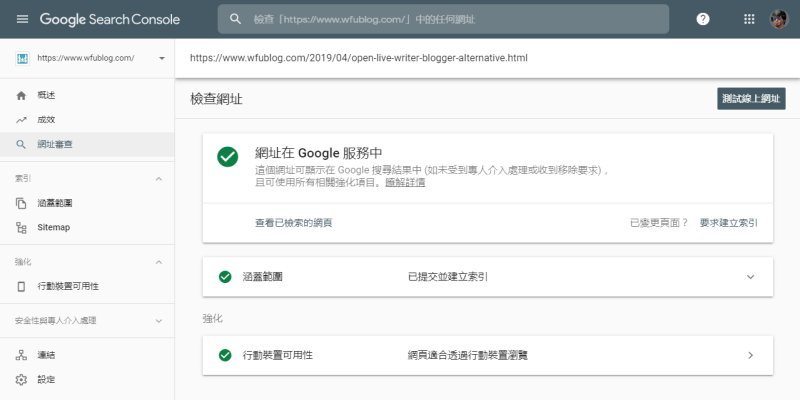
Task: Click the inspected URL text open-live-writer-blogger-alternative.html
Action: click(359, 58)
